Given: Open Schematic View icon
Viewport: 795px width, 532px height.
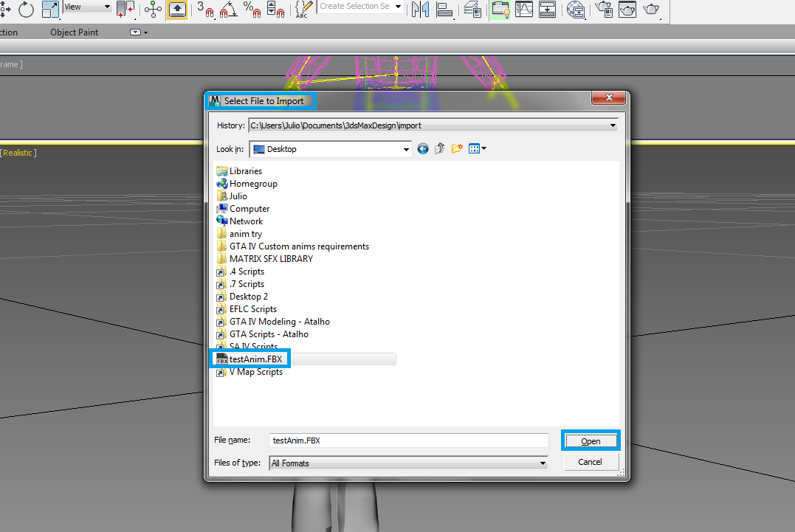Looking at the screenshot, I should 548,9.
